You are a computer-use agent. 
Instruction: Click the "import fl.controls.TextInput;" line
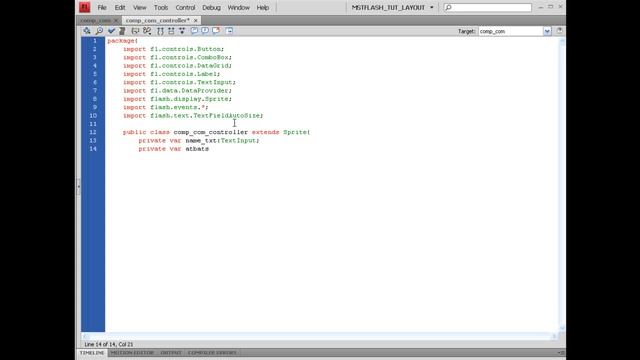click(179, 82)
